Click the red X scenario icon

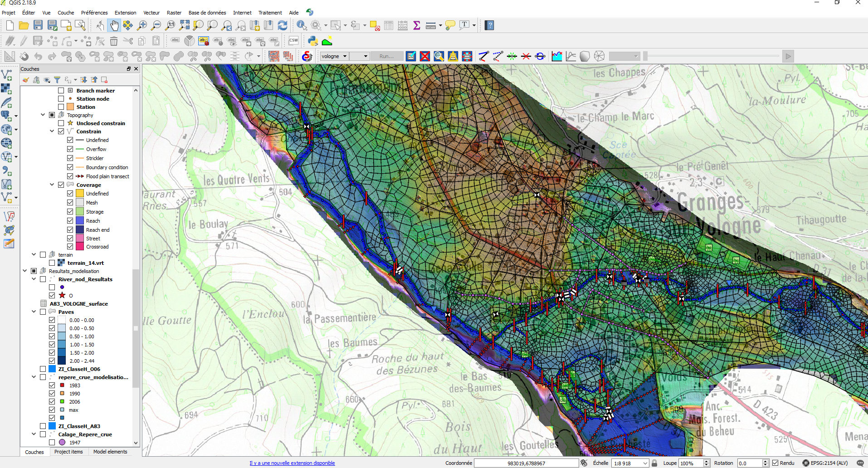(x=425, y=56)
